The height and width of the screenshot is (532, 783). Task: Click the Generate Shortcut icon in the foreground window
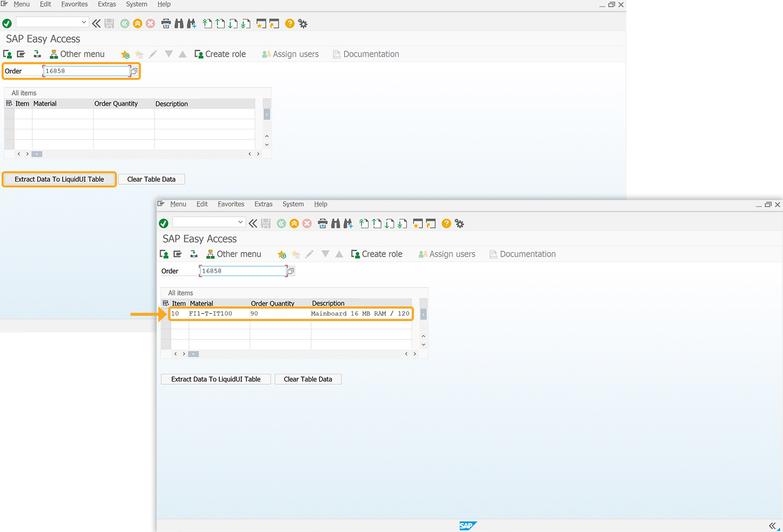(x=431, y=223)
